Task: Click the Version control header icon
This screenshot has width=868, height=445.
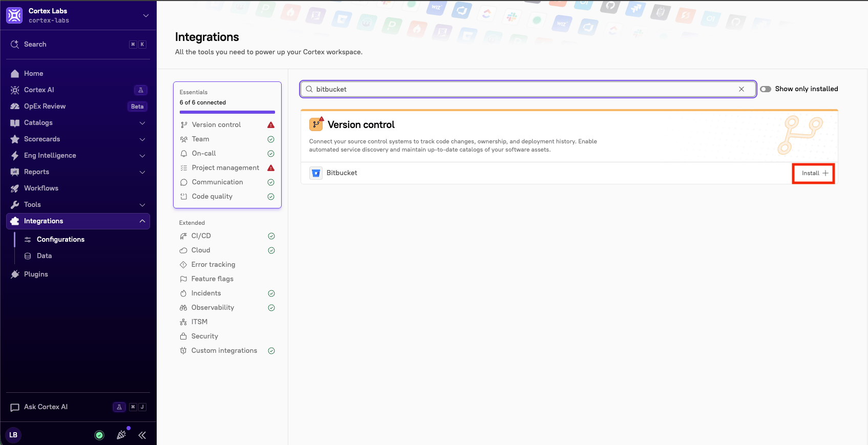Action: 316,124
